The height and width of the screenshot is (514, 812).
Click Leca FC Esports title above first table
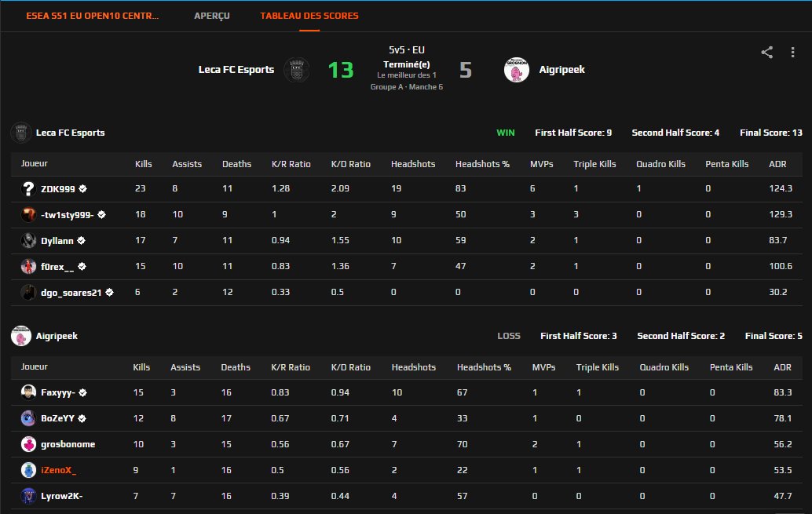pos(71,133)
